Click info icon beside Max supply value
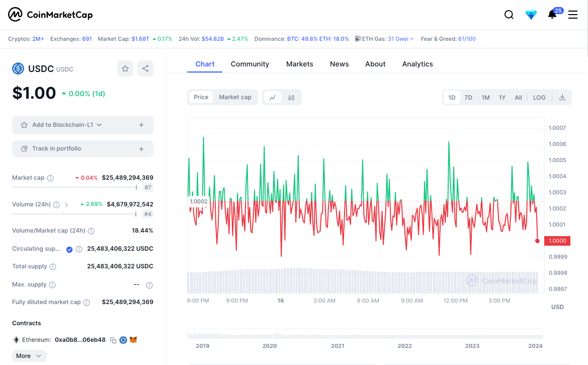 coord(149,285)
